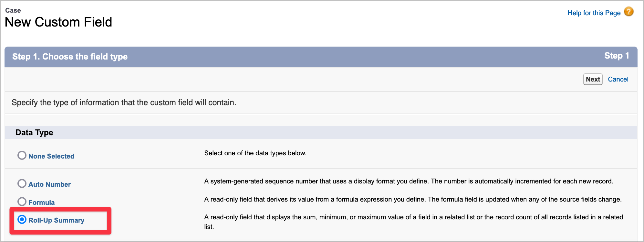The height and width of the screenshot is (242, 644).
Task: Toggle the Roll-Up Summary radio button
Action: (22, 220)
